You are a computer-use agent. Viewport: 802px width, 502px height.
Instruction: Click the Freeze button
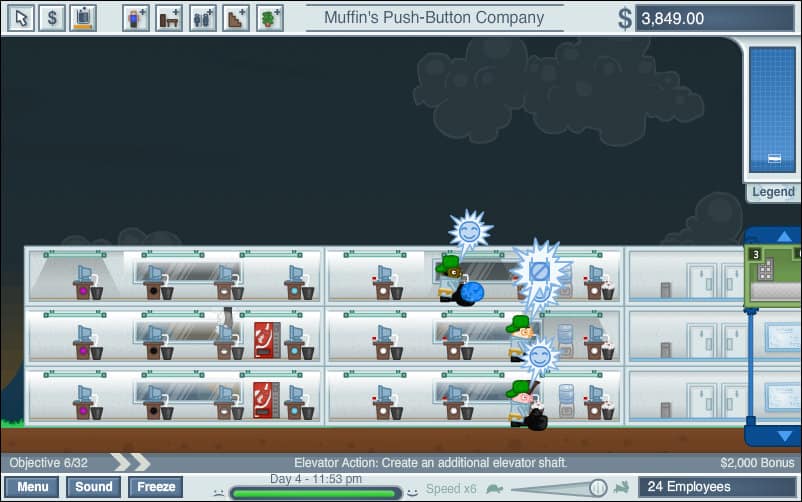[x=156, y=487]
